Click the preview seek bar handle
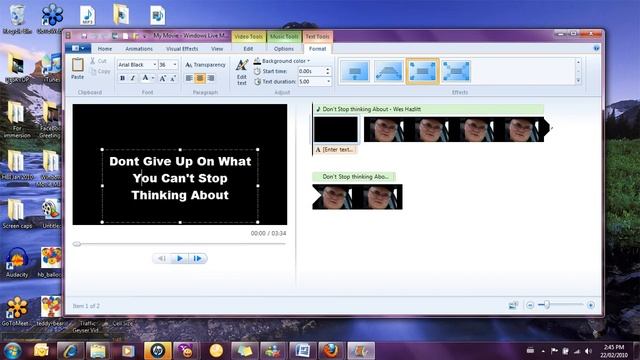640x360 pixels. [77, 244]
